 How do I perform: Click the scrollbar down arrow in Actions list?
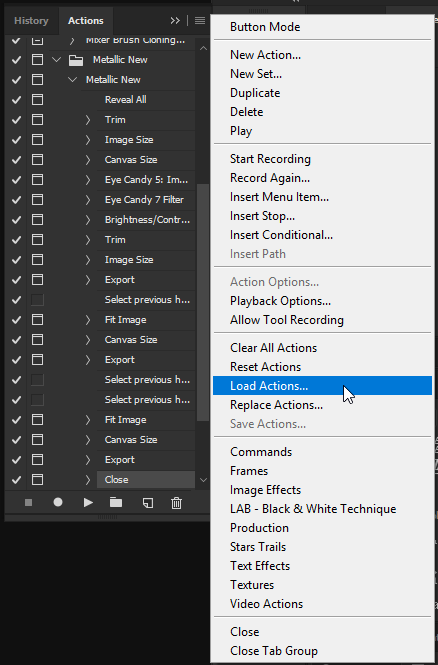[x=203, y=480]
